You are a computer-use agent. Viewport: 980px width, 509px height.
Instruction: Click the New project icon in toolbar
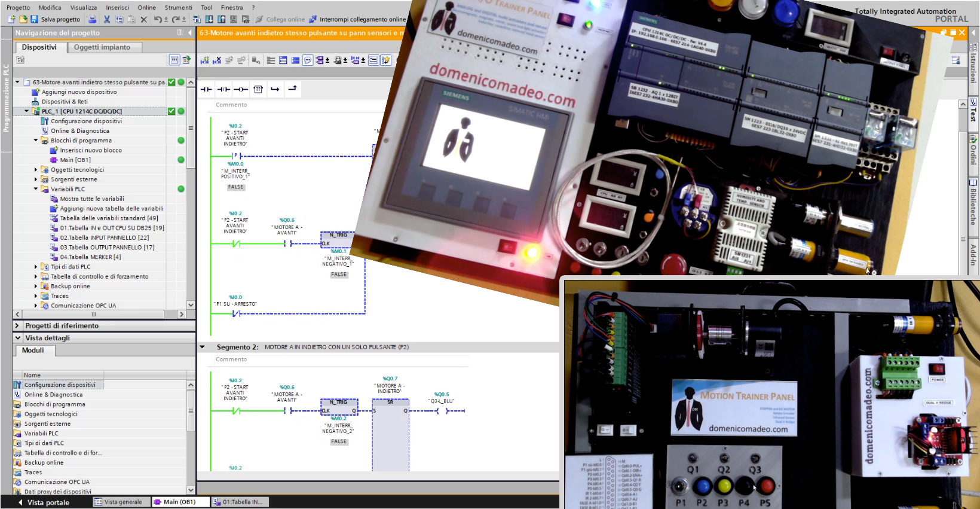point(11,19)
